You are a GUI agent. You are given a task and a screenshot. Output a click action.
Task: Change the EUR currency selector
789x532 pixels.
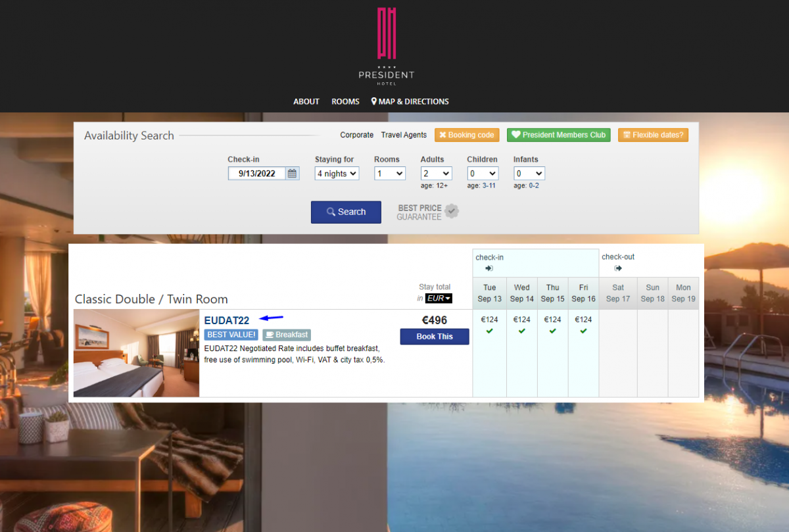pyautogui.click(x=439, y=299)
